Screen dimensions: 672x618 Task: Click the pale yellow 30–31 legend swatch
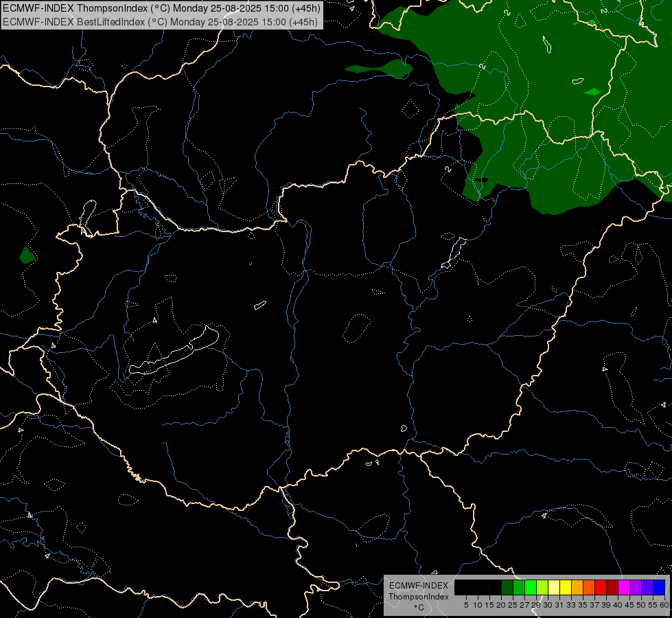tap(554, 587)
